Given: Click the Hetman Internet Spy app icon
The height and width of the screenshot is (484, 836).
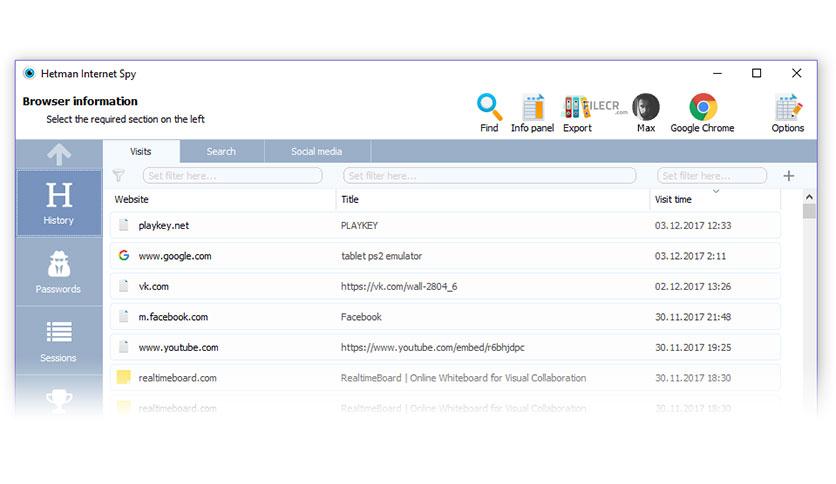Looking at the screenshot, I should pyautogui.click(x=29, y=73).
